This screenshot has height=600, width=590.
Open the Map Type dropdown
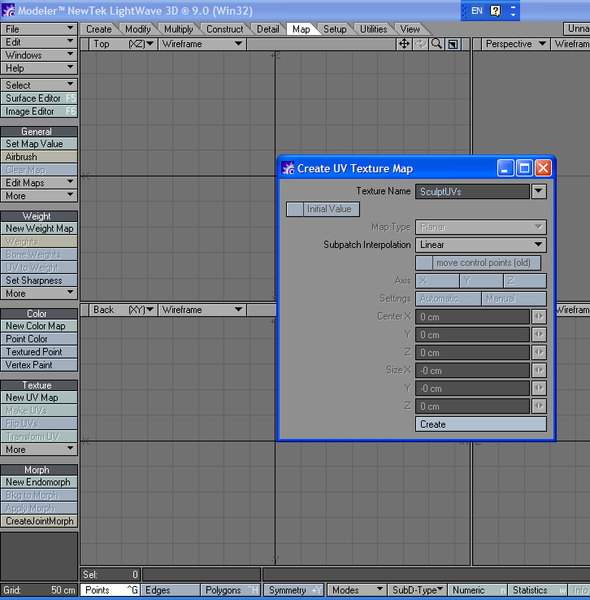click(481, 227)
